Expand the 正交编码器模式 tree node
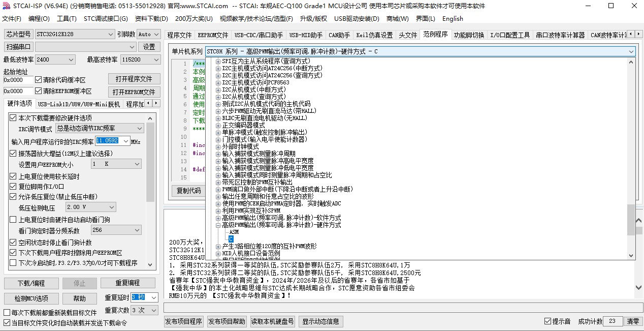This screenshot has height=331, width=644. (x=218, y=125)
